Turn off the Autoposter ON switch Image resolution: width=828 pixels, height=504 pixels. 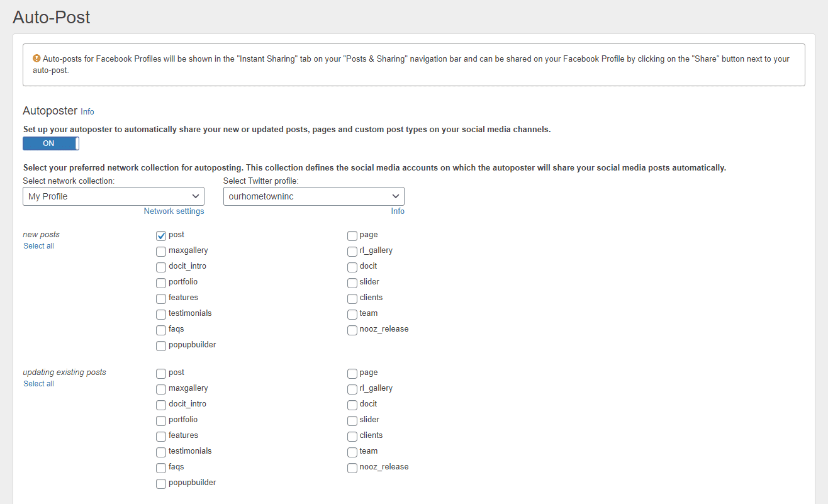tap(51, 143)
